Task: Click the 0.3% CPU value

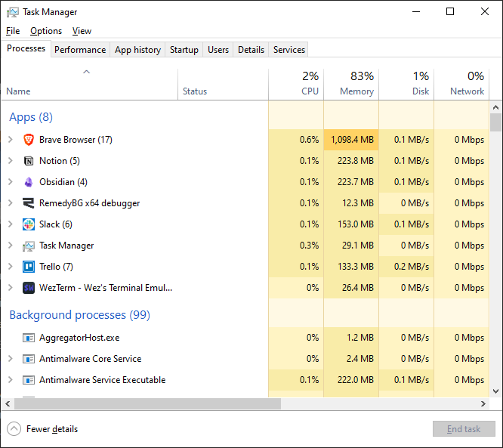Action: pyautogui.click(x=309, y=246)
